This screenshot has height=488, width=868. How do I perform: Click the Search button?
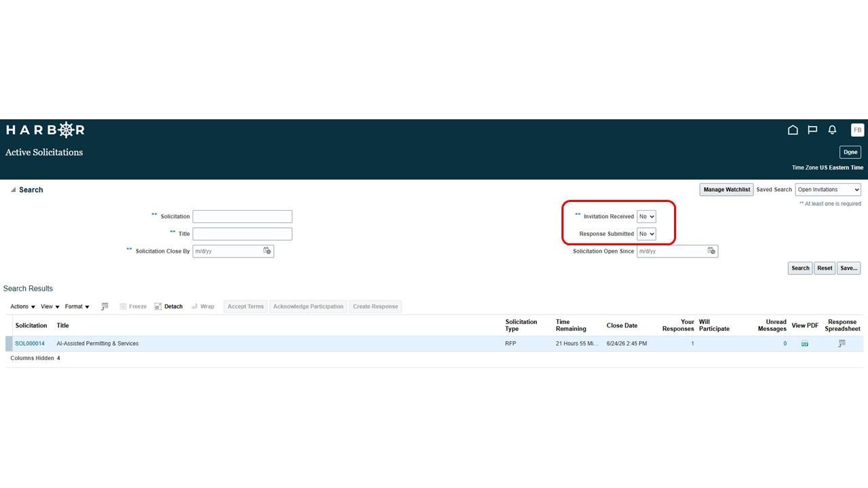800,268
